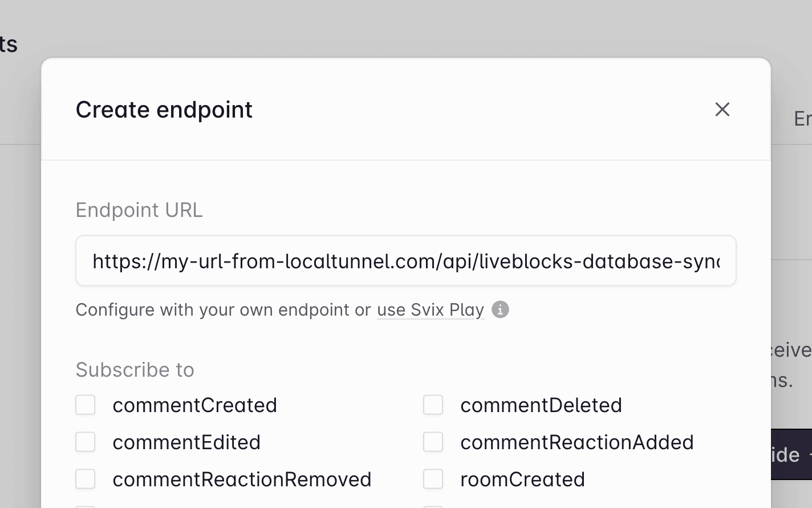Click the Create endpoint dialog title

coord(164,110)
